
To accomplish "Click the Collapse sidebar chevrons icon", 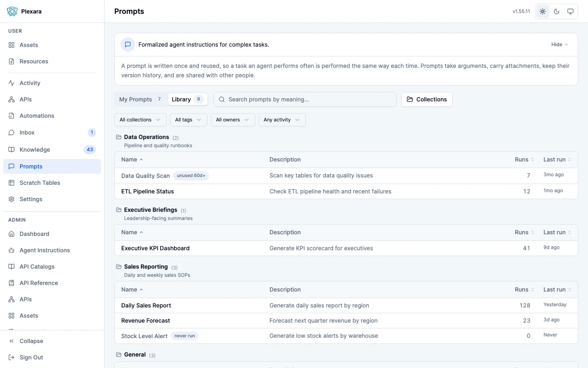I will [x=11, y=341].
